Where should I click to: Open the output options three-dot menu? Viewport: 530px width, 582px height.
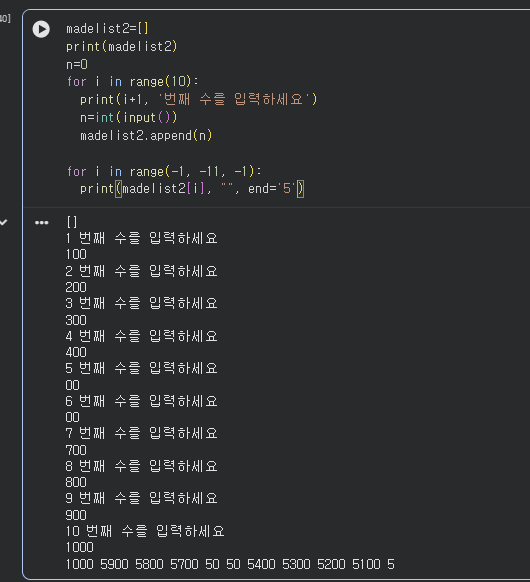tap(42, 223)
